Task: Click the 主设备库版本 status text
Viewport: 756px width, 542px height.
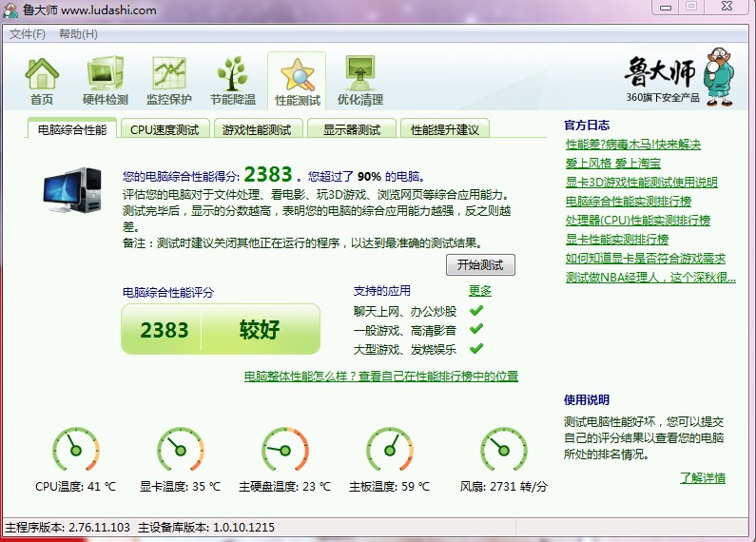Action: pyautogui.click(x=206, y=527)
